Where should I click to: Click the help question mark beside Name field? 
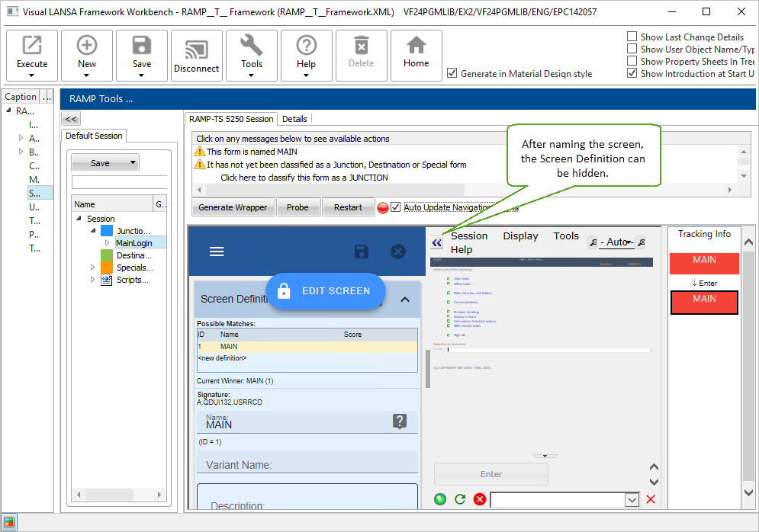[400, 421]
